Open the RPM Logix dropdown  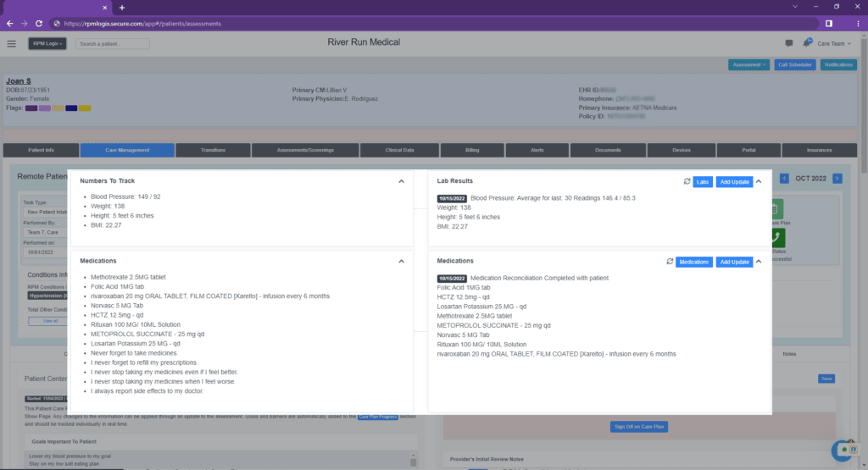click(47, 44)
